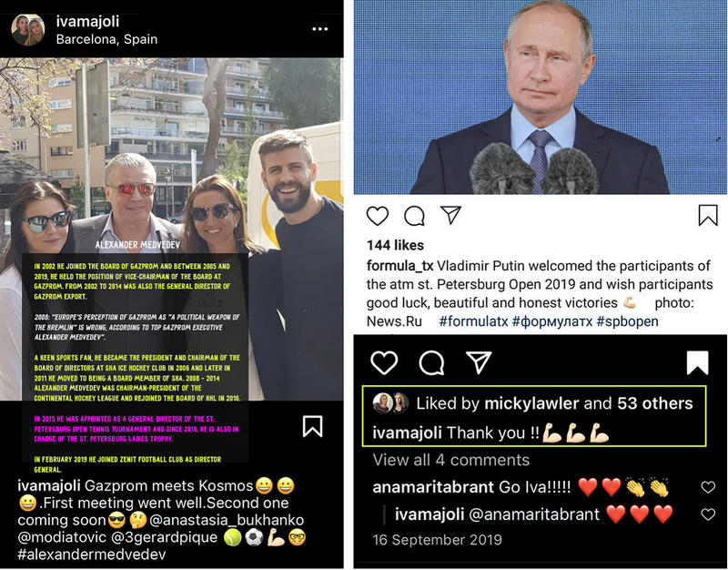Share the formula_tx post via paper plane icon
This screenshot has width=728, height=570.
point(450,215)
